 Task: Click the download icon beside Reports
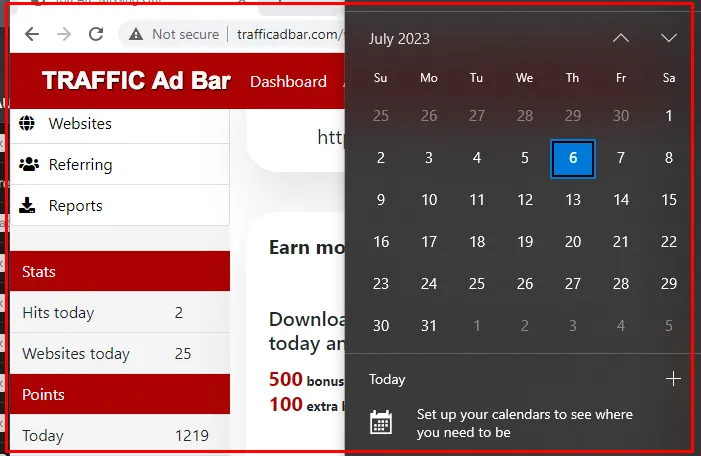[x=27, y=205]
